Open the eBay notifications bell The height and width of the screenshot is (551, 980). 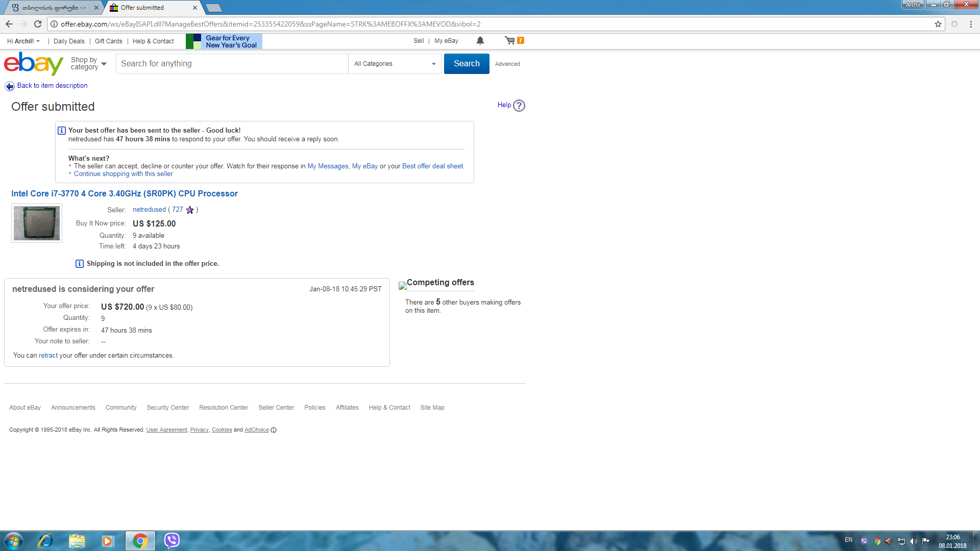pos(480,41)
